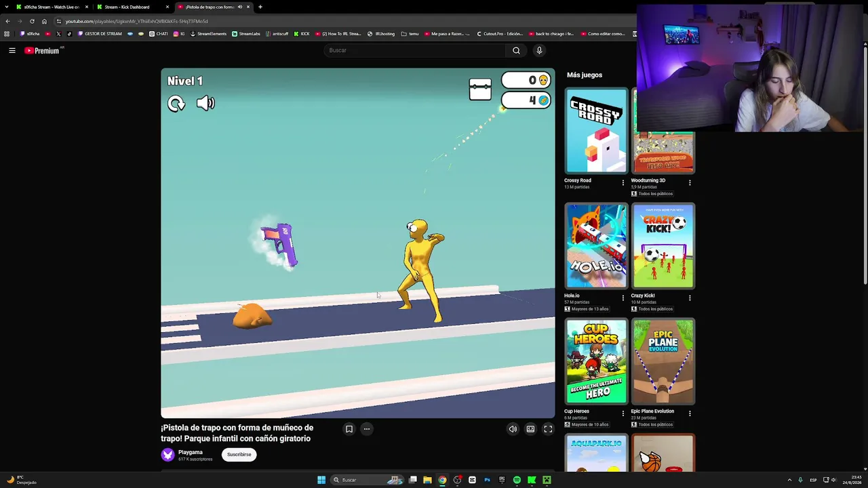868x488 pixels.
Task: Open the Hole.io game thumbnail
Action: 597,246
